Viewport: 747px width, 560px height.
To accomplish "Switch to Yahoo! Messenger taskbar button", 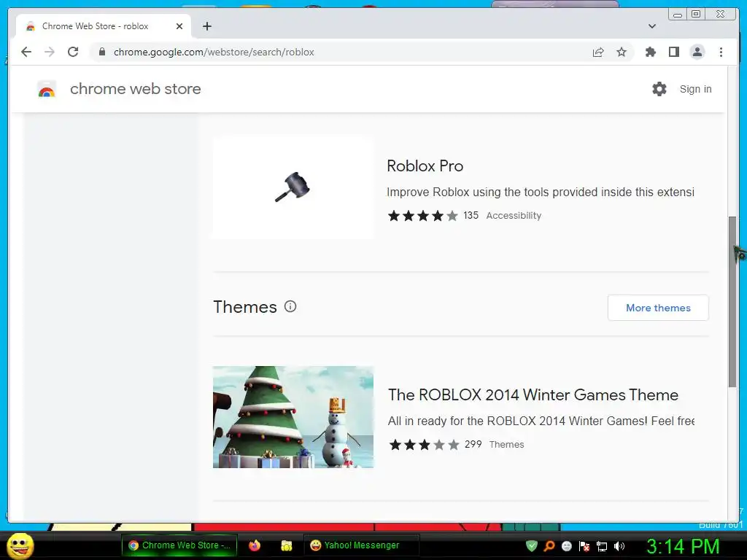I will 362,545.
